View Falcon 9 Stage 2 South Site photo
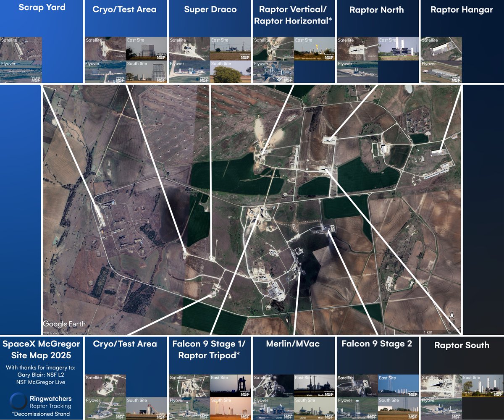The width and height of the screenshot is (504, 420). (x=398, y=408)
